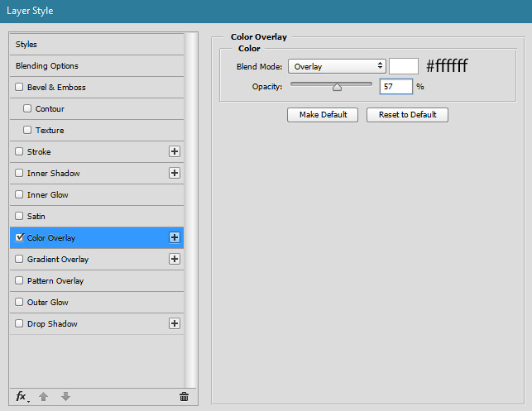Move effect up with the arrow icon
The height and width of the screenshot is (411, 532).
[x=43, y=396]
